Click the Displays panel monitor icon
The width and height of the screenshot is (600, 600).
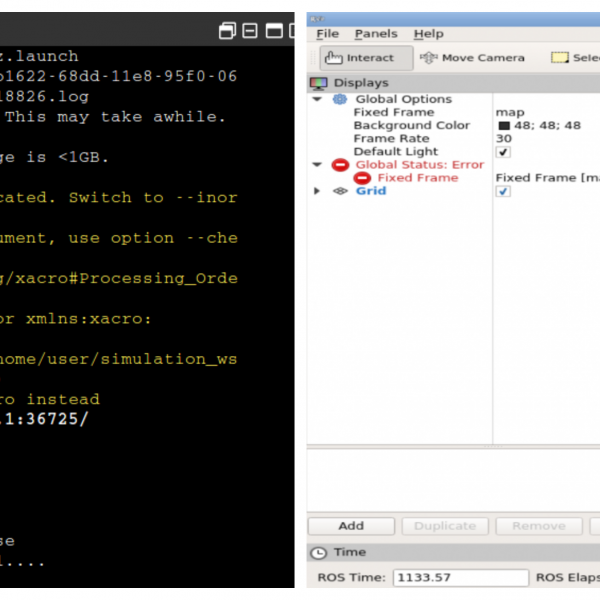(x=318, y=83)
